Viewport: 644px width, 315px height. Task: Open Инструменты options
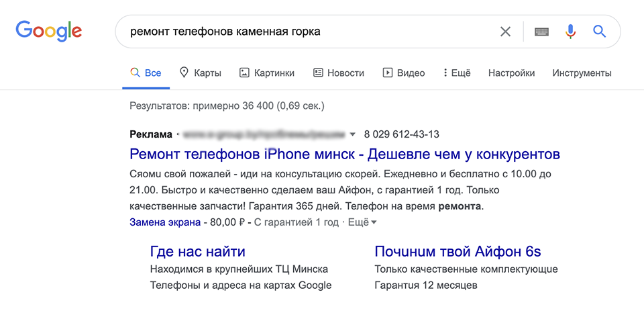[x=582, y=73]
